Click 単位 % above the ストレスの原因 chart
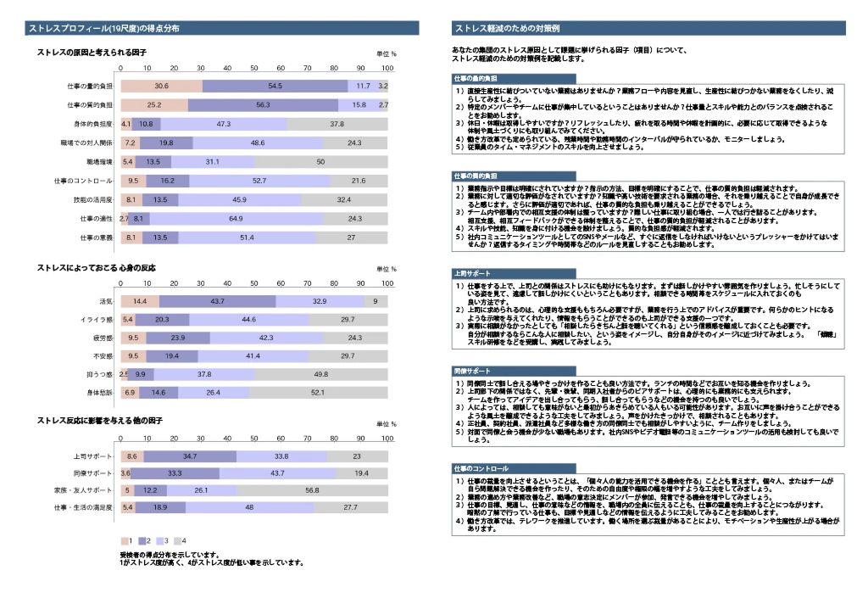Viewport: 868px width, 615px height. pos(387,53)
